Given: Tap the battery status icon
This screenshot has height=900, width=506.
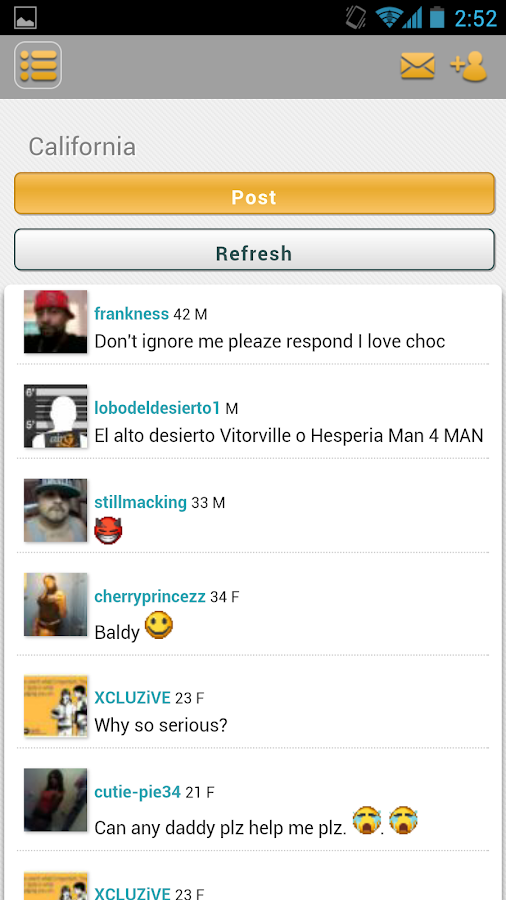Looking at the screenshot, I should tap(437, 17).
